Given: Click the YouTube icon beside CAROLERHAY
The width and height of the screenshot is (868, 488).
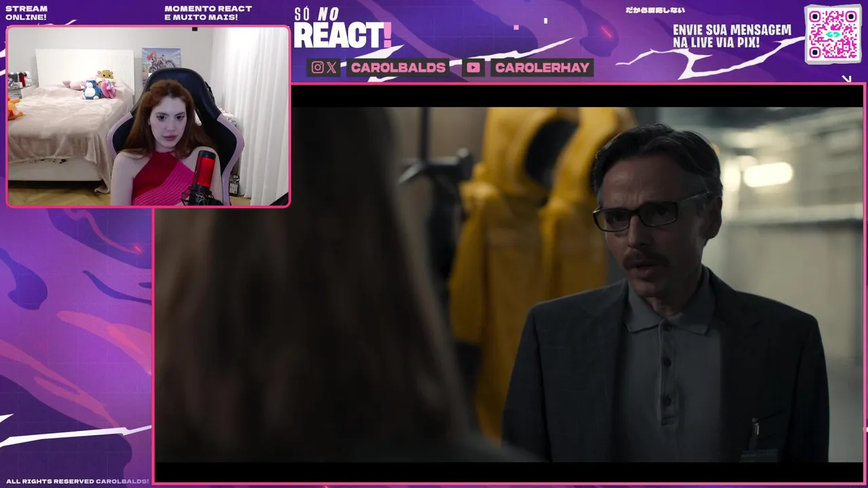Looking at the screenshot, I should click(473, 67).
